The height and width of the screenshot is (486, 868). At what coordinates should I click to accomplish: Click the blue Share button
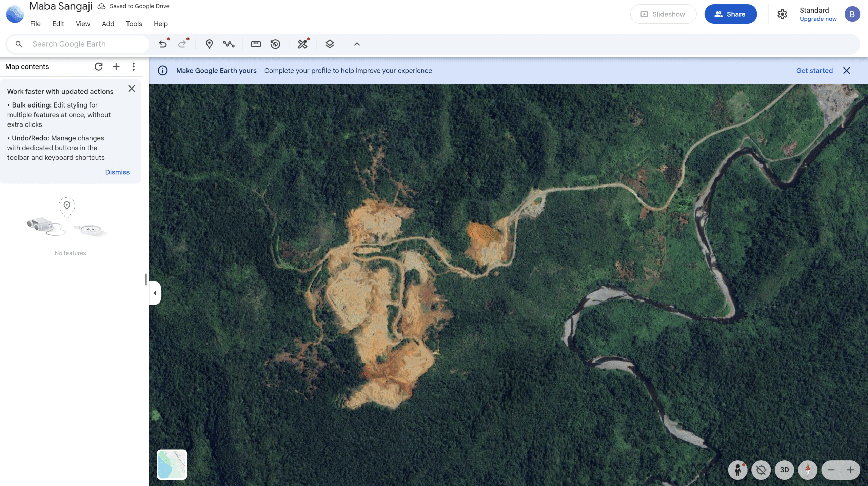pyautogui.click(x=730, y=14)
